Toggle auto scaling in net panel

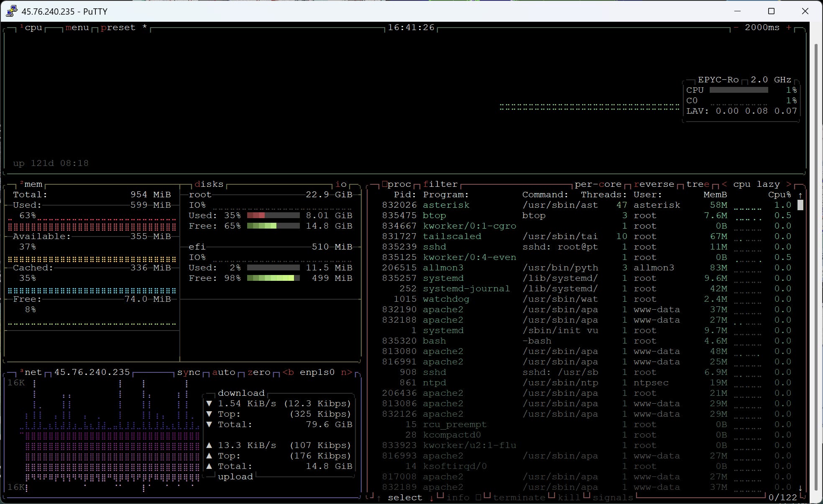pos(223,372)
